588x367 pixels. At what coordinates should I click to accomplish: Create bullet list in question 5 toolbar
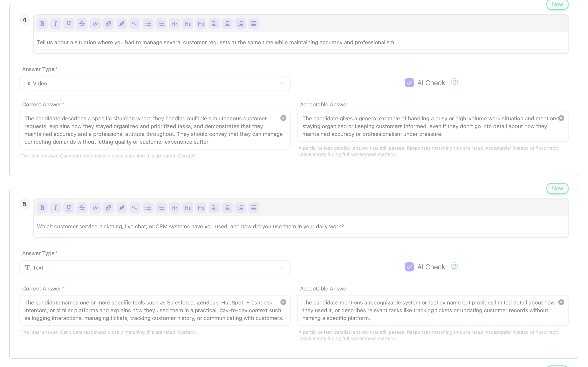pyautogui.click(x=148, y=208)
